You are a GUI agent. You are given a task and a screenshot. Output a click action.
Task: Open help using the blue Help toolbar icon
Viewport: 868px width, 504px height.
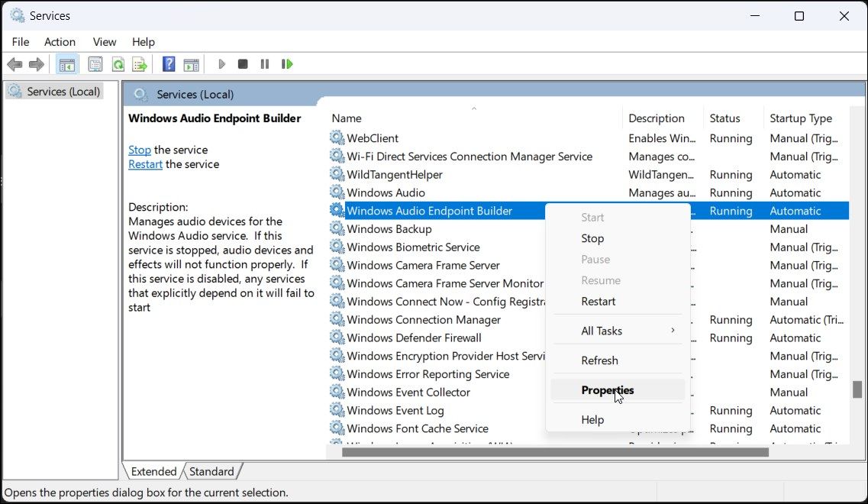168,63
